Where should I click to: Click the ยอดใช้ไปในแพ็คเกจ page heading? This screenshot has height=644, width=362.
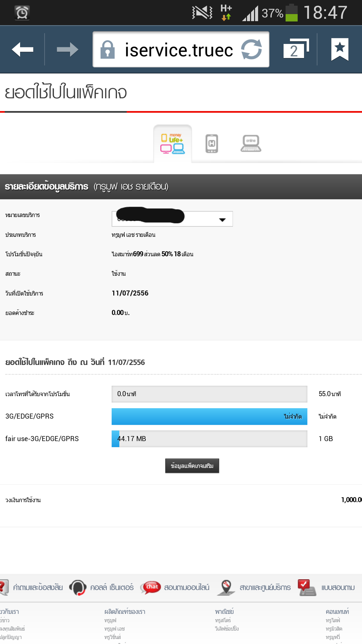66,92
